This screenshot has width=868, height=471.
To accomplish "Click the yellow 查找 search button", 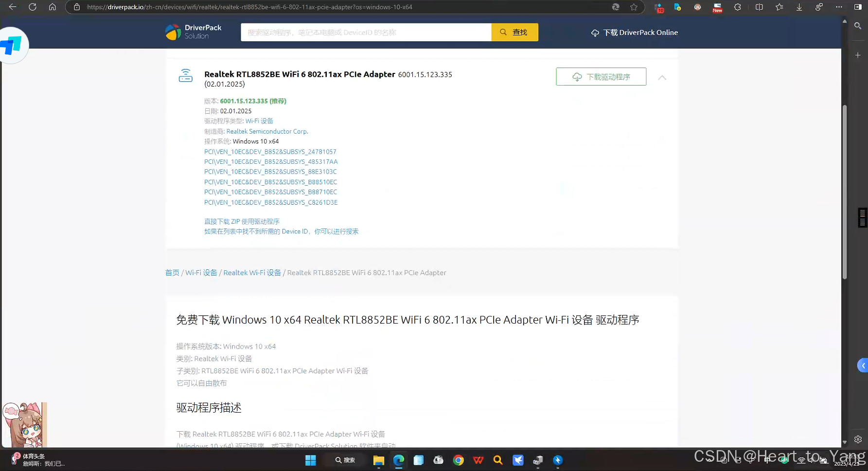I will (514, 32).
